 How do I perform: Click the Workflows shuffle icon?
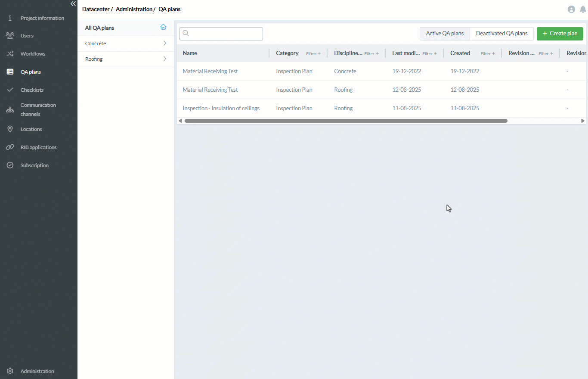coord(10,54)
